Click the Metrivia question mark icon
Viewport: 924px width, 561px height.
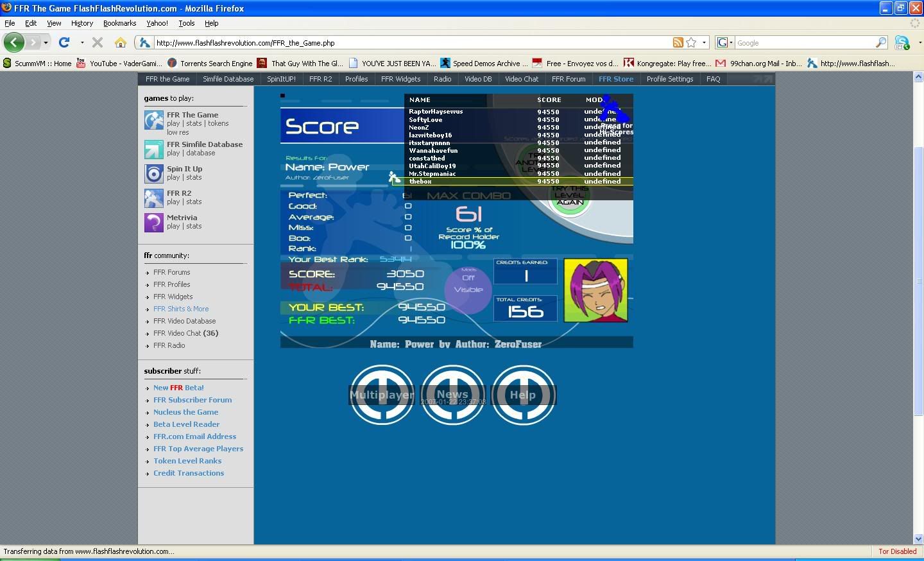tap(153, 222)
